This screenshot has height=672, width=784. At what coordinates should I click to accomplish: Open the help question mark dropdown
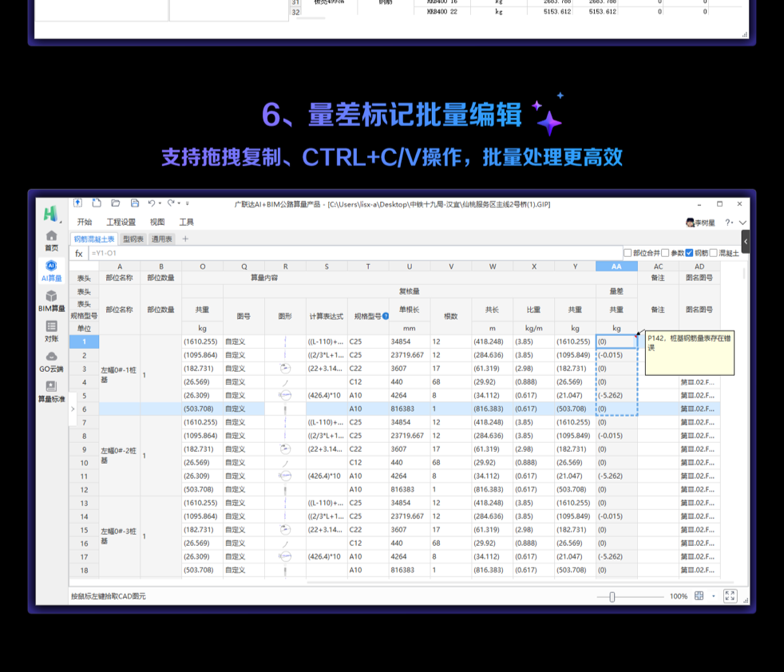click(730, 223)
